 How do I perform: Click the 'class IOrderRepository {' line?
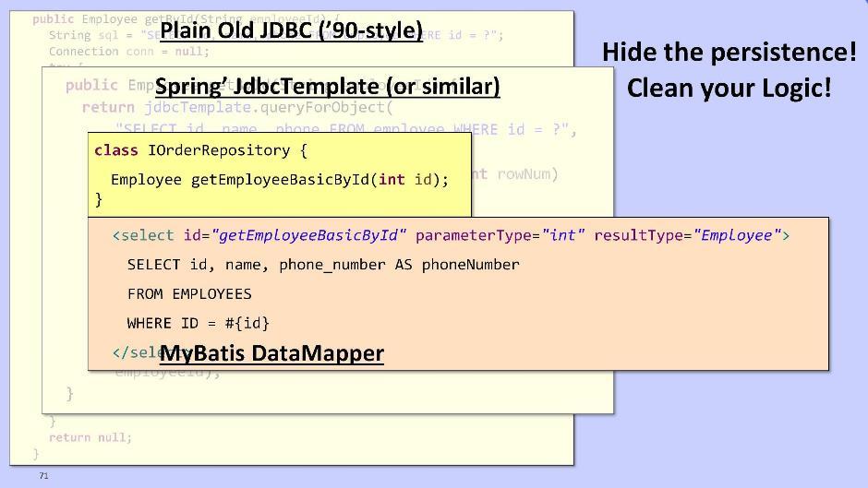coord(200,150)
